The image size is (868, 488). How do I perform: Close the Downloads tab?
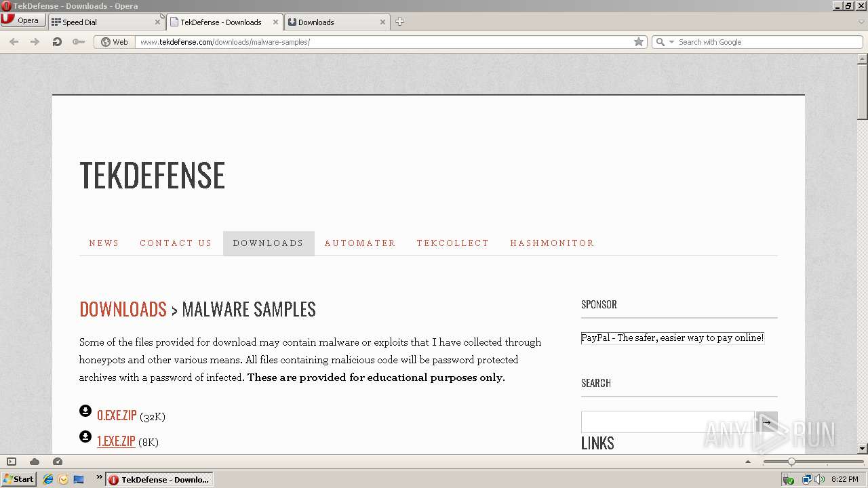382,22
